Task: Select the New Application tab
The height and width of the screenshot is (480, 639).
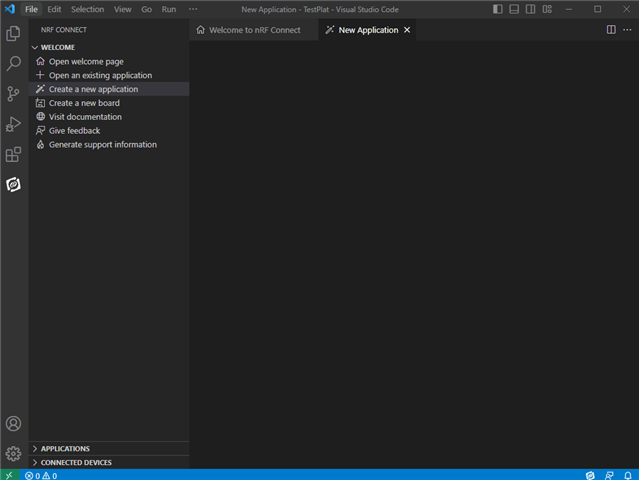Action: click(367, 30)
